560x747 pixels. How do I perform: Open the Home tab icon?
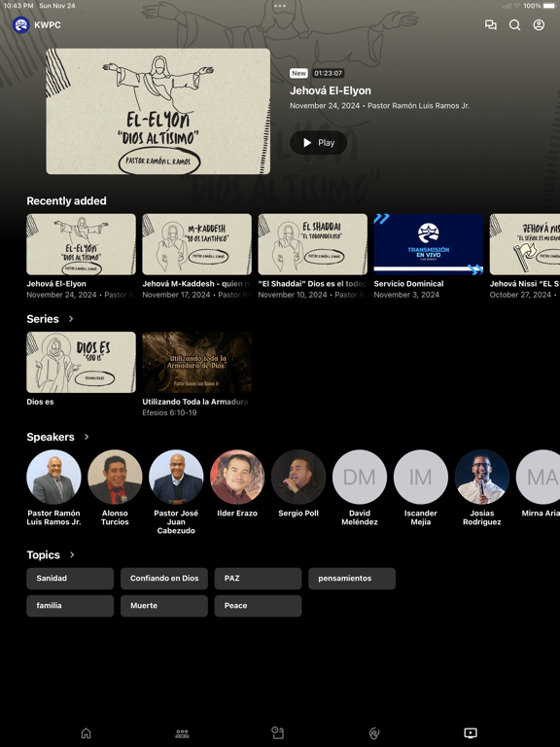(x=87, y=732)
